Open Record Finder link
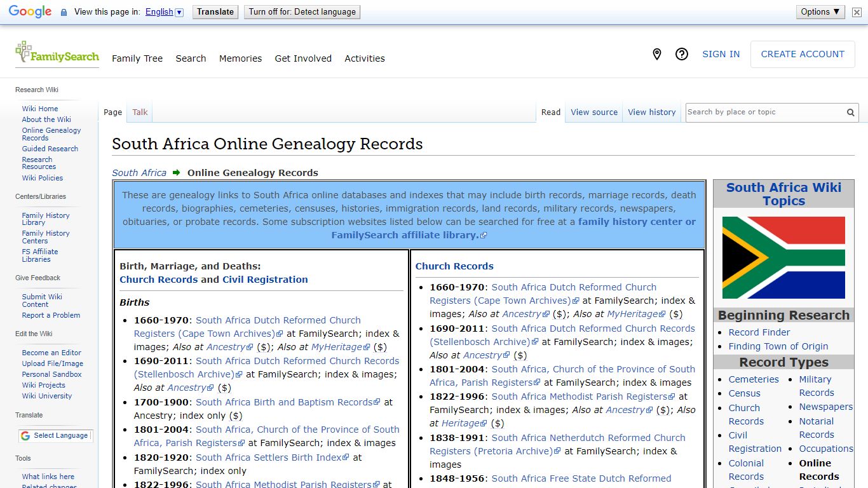The width and height of the screenshot is (868, 488). pos(759,332)
